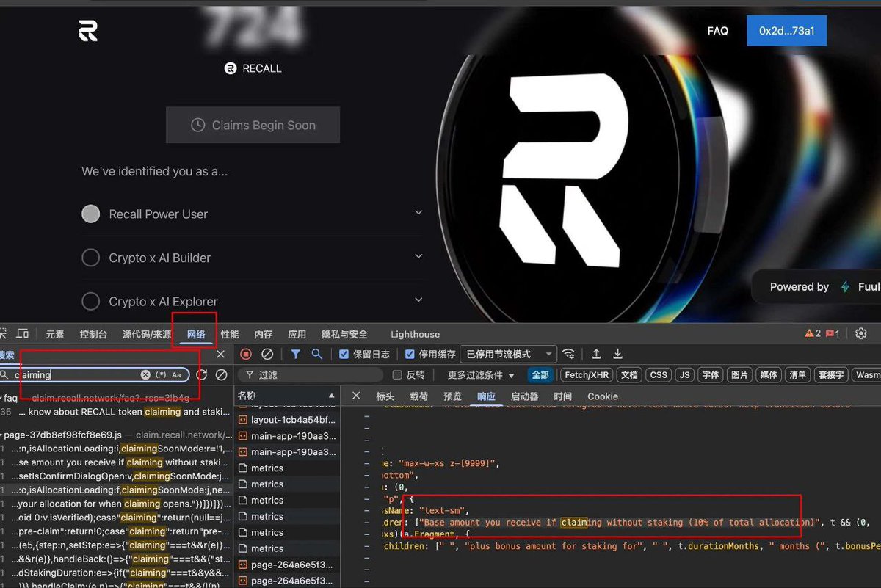
Task: Focus the 过滤 network filter field
Action: pos(310,374)
